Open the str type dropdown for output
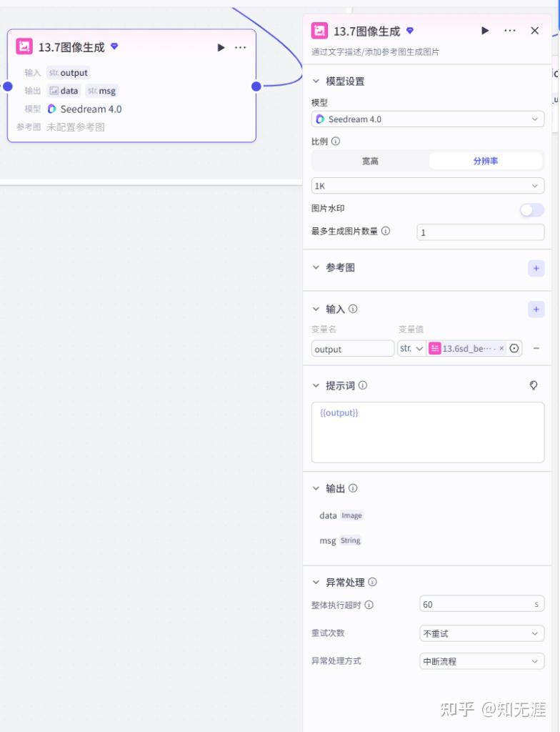 (411, 349)
